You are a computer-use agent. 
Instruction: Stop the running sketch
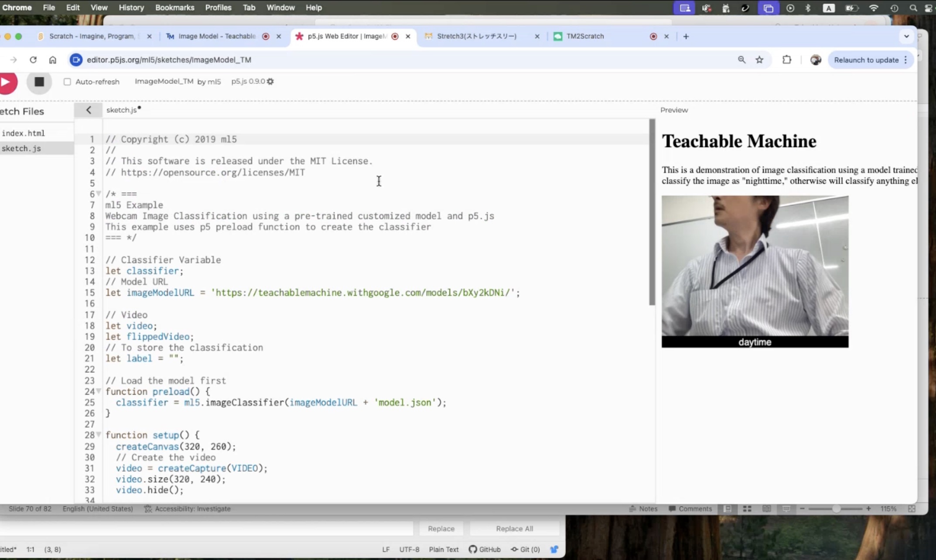pos(39,82)
